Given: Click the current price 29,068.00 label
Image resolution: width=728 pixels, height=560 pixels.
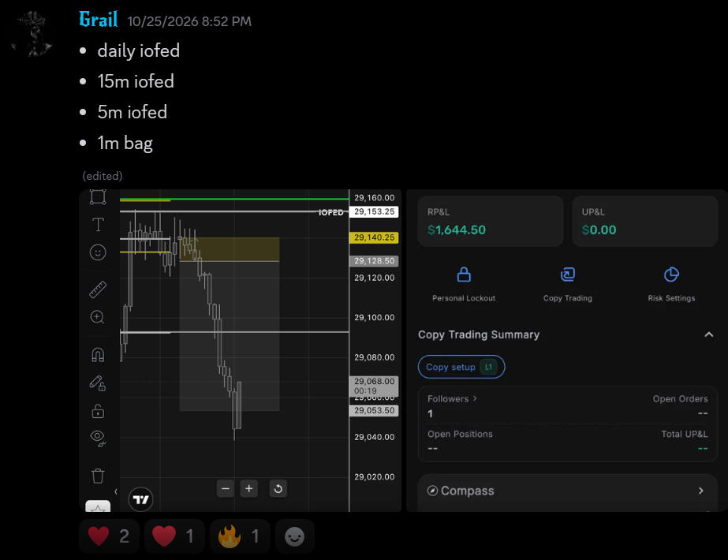Looking at the screenshot, I should click(374, 386).
